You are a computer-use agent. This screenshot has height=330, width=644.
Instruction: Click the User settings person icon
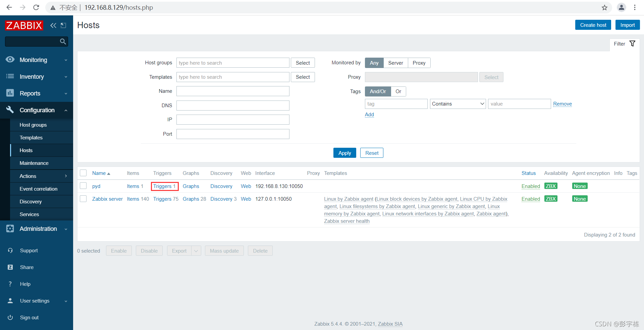(x=10, y=301)
